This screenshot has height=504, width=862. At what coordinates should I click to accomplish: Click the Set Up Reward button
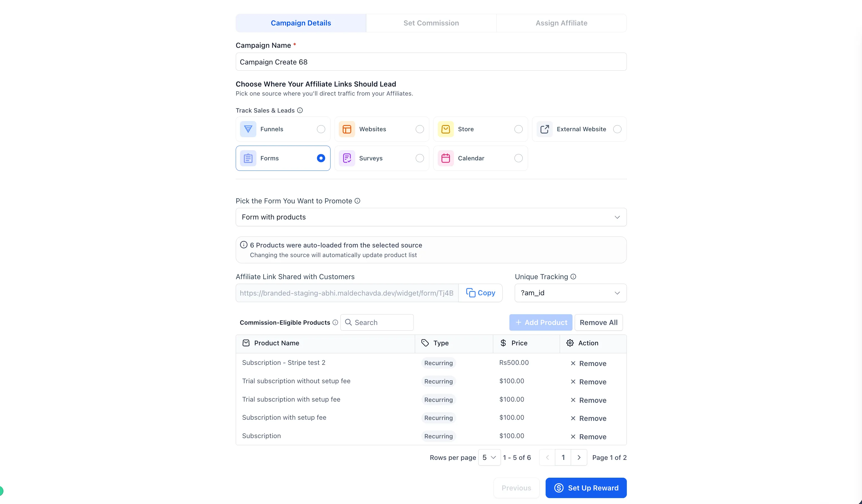(x=586, y=488)
